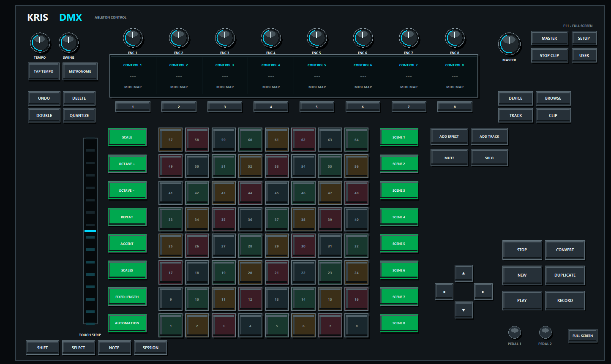This screenshot has height=364, width=611.
Task: Tap pad 64 in the grid
Action: point(357,139)
